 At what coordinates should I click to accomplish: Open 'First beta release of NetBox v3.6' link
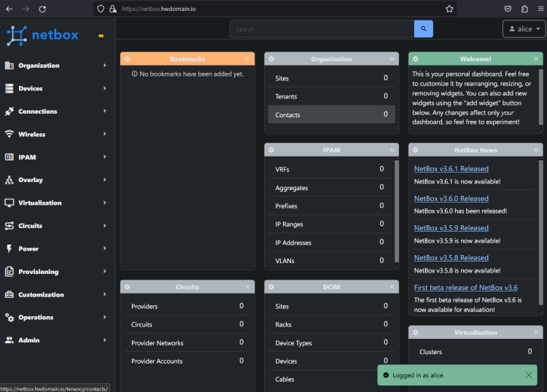[x=466, y=288]
